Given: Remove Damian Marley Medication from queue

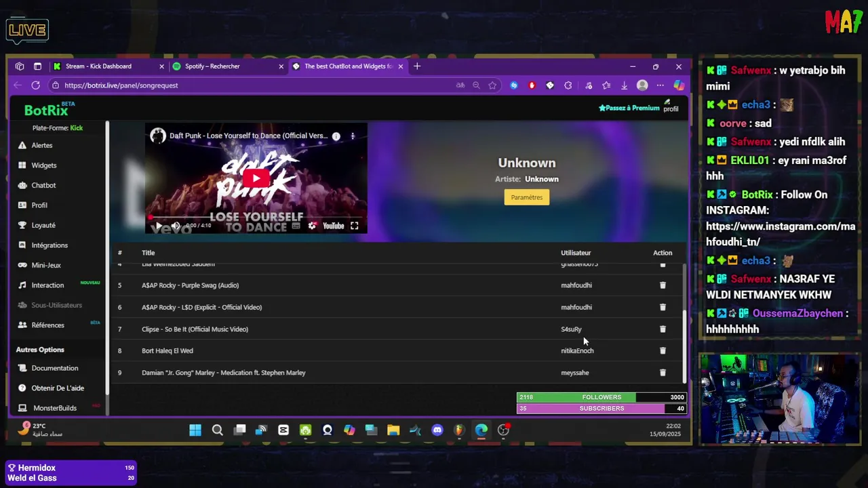Looking at the screenshot, I should (x=663, y=372).
